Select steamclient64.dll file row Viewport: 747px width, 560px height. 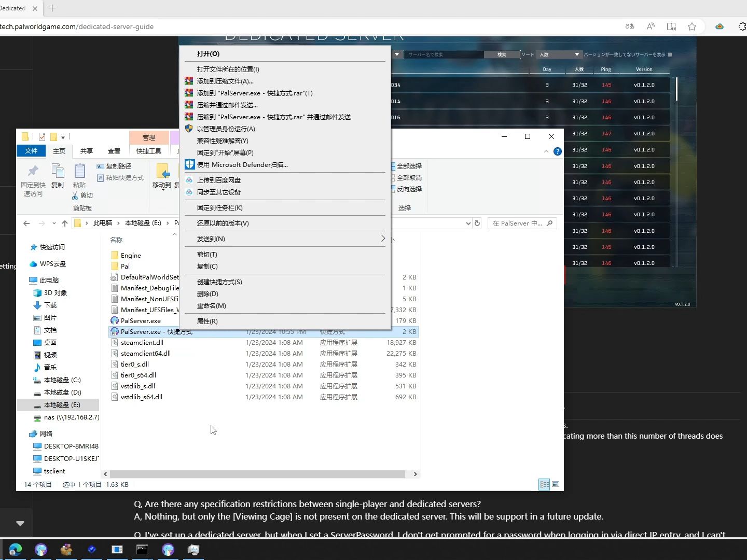point(264,354)
